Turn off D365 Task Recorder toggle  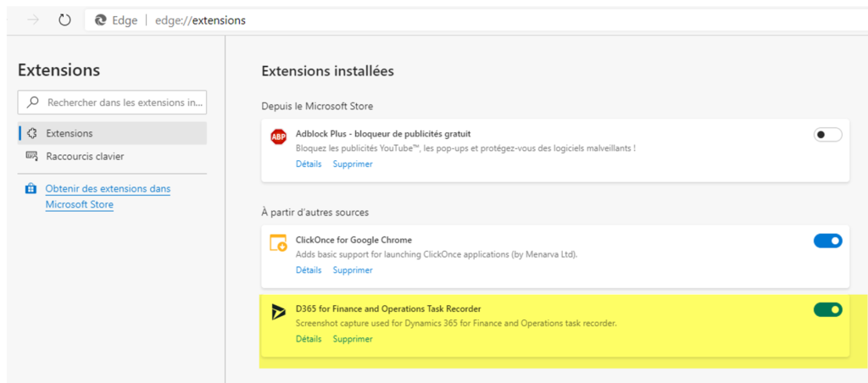(x=827, y=309)
